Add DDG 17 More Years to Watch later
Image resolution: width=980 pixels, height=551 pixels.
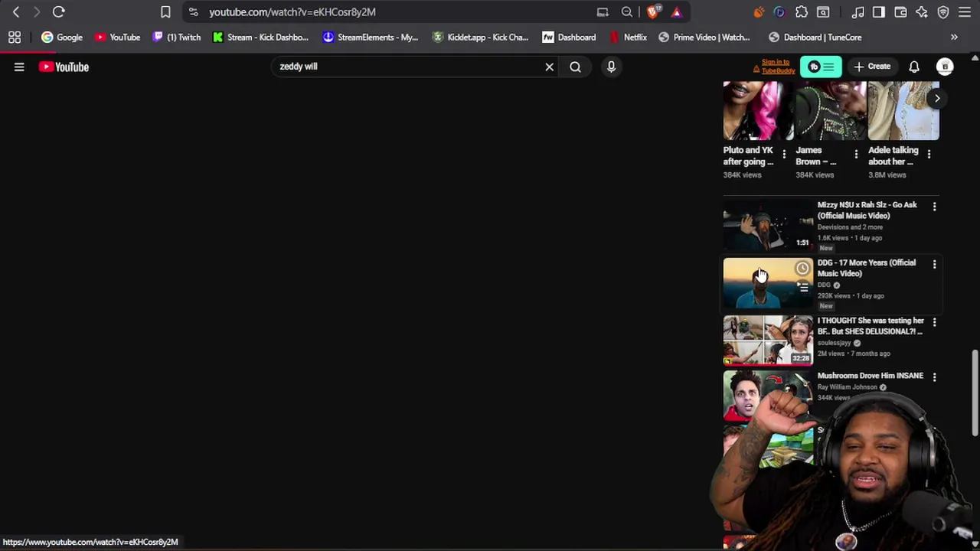pyautogui.click(x=802, y=268)
